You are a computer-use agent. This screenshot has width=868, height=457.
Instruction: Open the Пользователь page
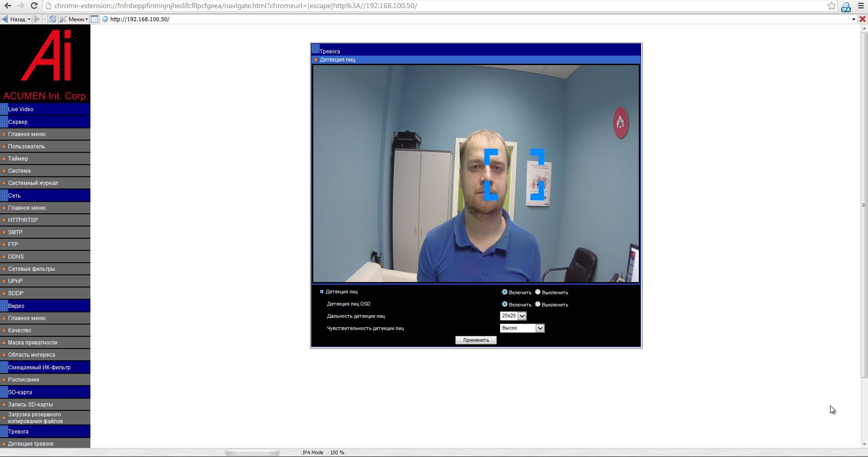coord(45,146)
